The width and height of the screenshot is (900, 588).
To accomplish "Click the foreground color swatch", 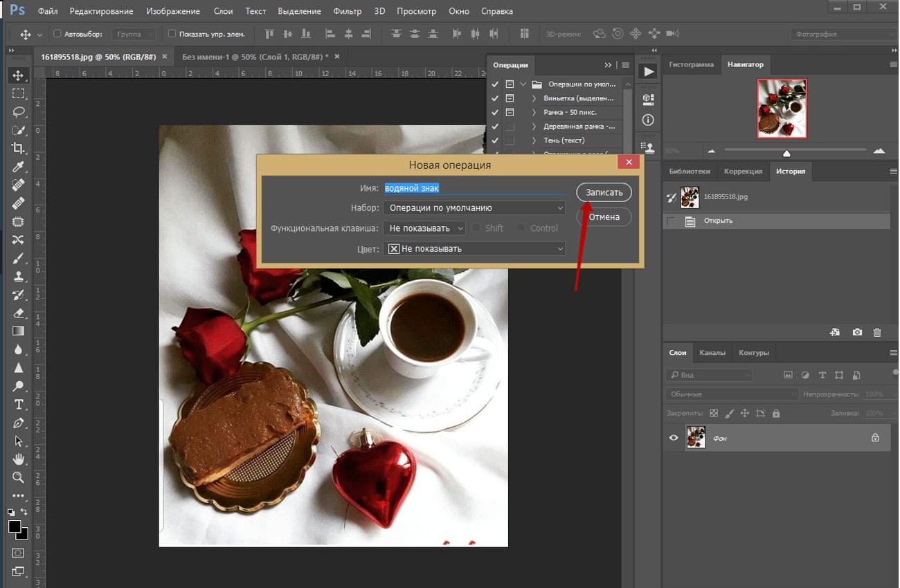I will [15, 526].
